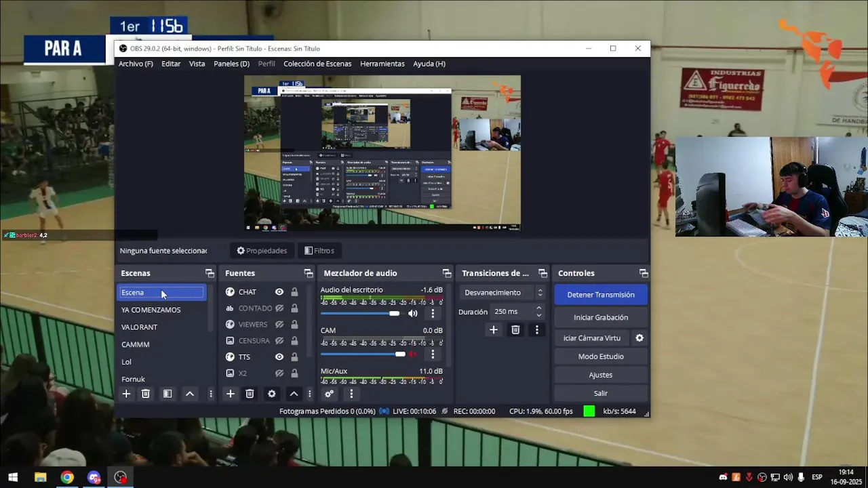The image size is (868, 488).
Task: Unmute the CAM audio channel
Action: point(412,354)
